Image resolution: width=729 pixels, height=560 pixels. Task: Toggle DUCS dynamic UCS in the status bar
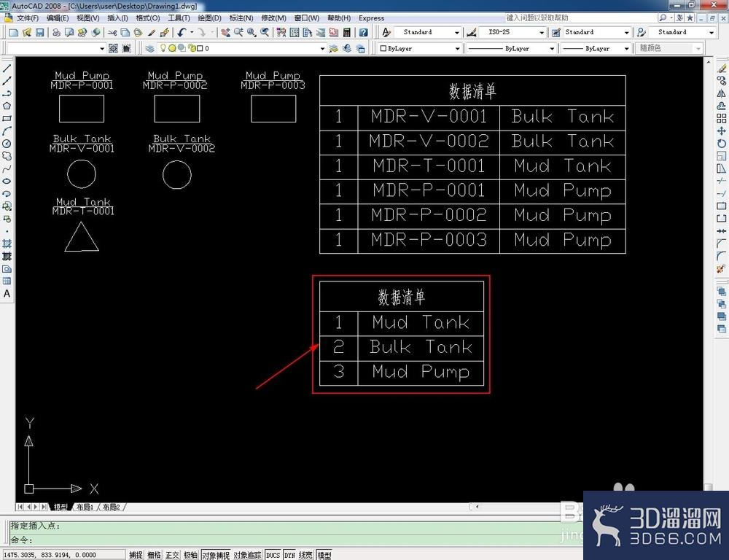click(273, 555)
